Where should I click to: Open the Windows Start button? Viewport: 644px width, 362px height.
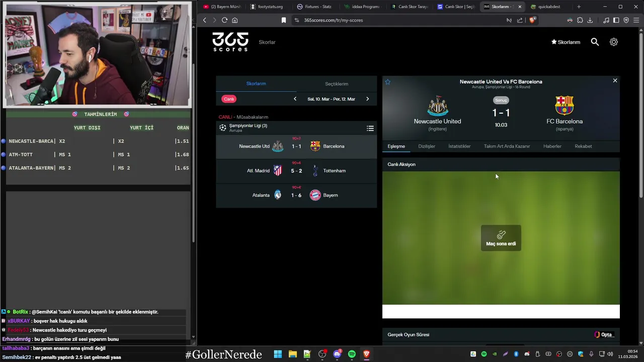[x=278, y=354]
